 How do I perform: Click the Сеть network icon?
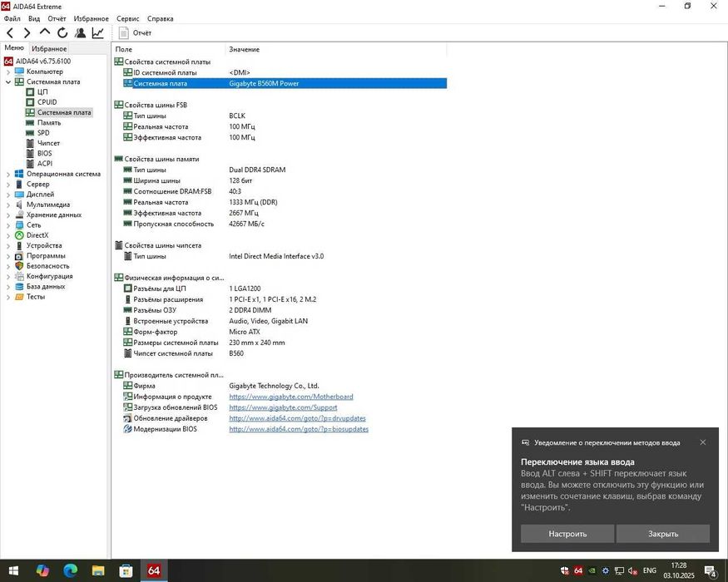point(19,224)
